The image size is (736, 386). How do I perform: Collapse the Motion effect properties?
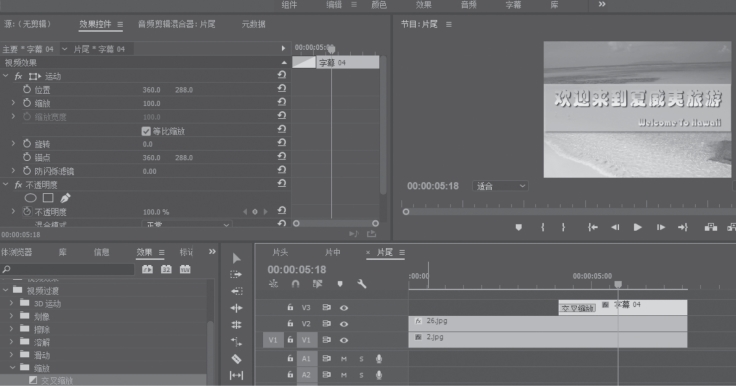click(x=6, y=76)
